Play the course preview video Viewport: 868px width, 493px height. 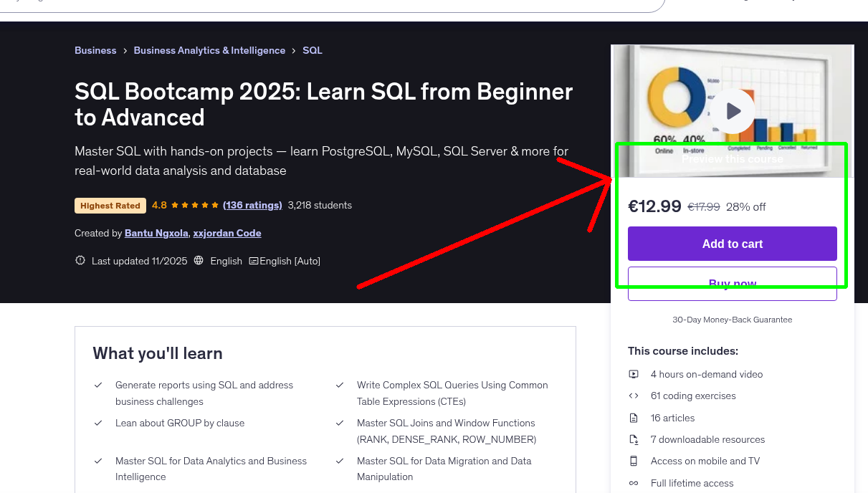point(732,111)
